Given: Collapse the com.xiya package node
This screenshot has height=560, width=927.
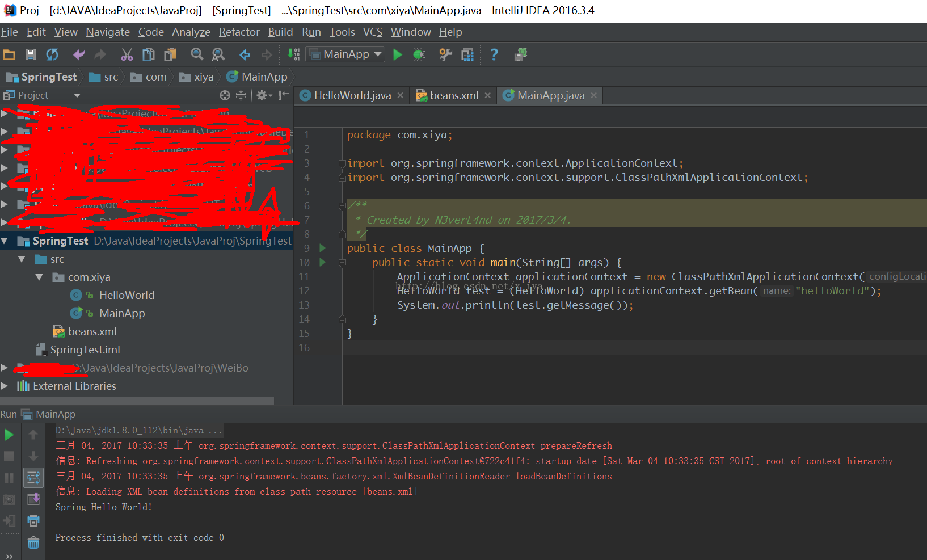Looking at the screenshot, I should [39, 277].
